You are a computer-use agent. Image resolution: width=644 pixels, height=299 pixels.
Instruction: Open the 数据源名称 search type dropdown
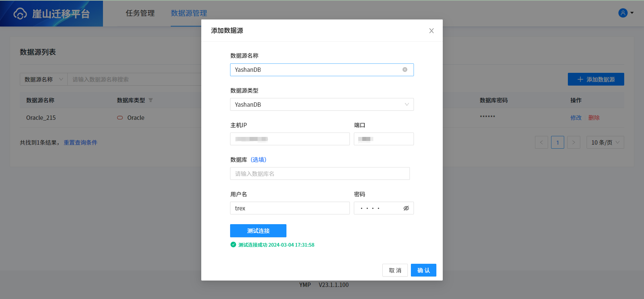point(44,79)
